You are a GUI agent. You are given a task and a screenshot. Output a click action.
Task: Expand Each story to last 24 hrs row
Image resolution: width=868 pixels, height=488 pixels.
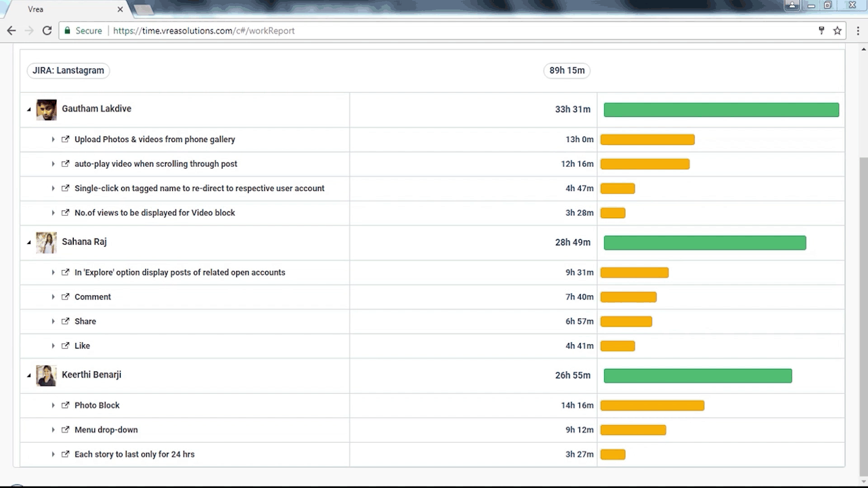(53, 454)
